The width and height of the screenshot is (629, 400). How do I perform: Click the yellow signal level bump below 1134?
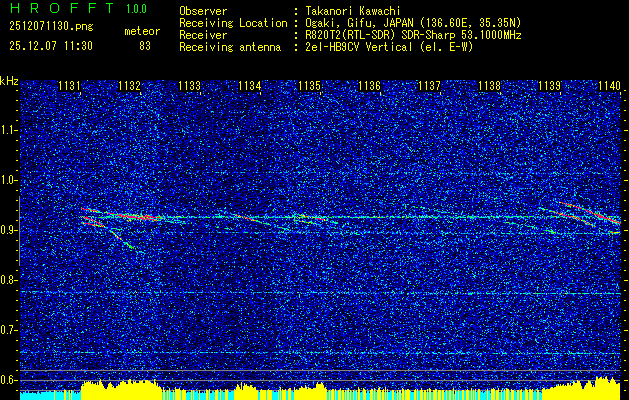[246, 392]
